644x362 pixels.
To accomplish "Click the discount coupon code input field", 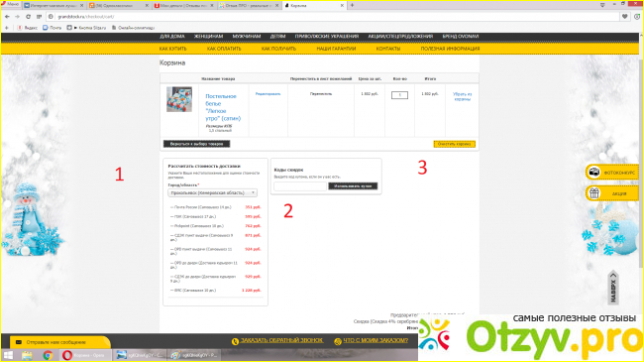I will click(x=300, y=186).
